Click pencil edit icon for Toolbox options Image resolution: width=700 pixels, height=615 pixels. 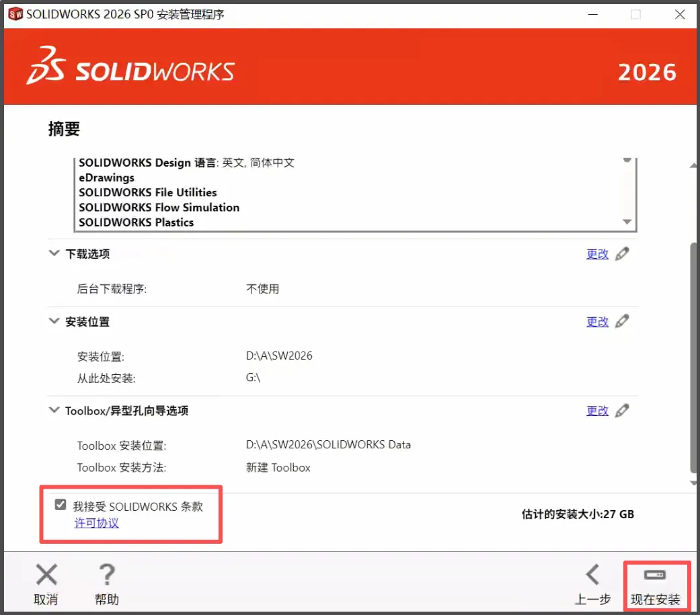pos(622,410)
